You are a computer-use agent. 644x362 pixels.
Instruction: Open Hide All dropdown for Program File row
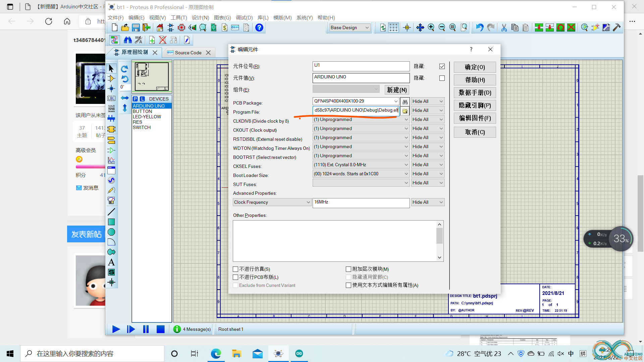click(x=428, y=111)
